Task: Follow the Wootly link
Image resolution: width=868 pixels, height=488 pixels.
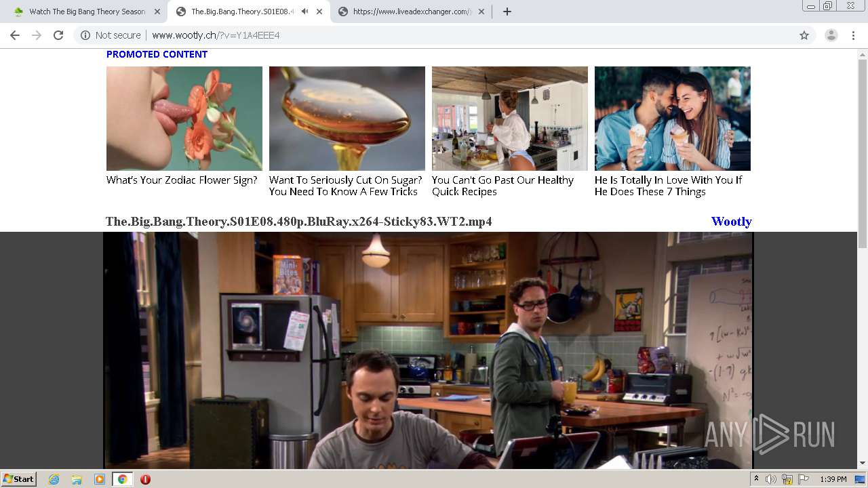Action: [x=731, y=222]
